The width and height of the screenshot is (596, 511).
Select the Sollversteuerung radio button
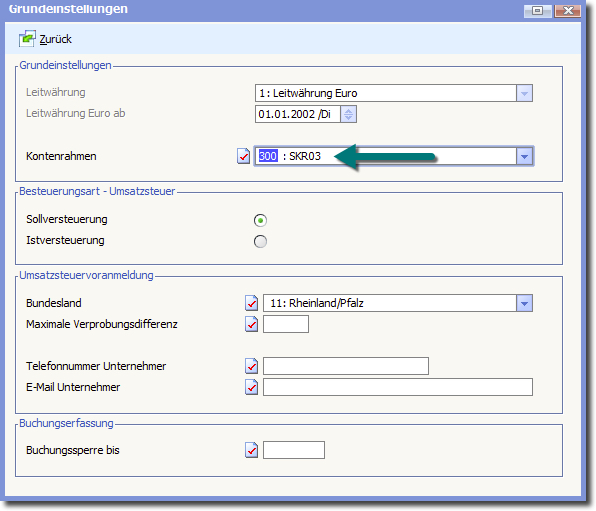pyautogui.click(x=260, y=220)
